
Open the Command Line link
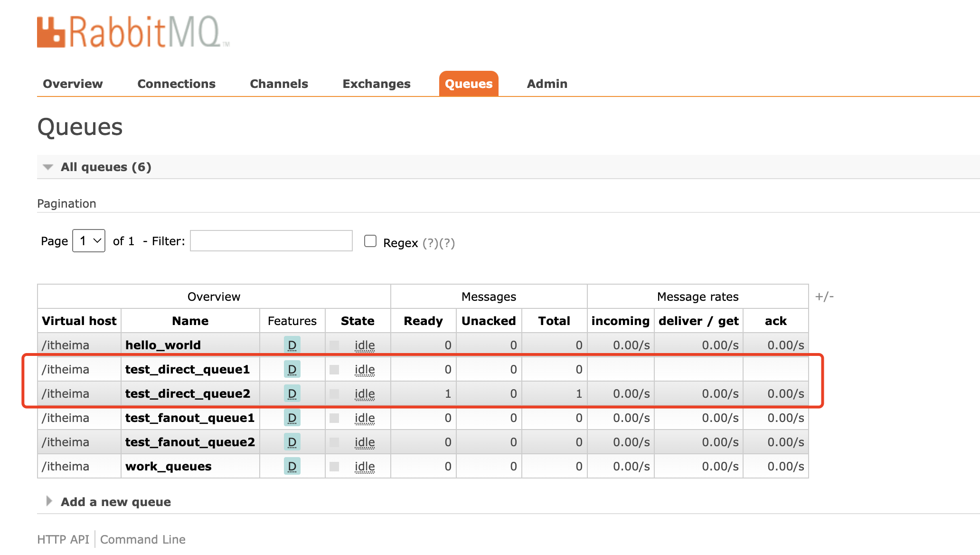[142, 539]
